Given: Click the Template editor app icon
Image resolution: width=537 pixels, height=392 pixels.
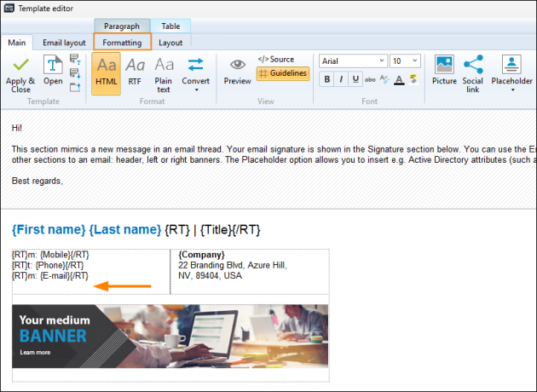Looking at the screenshot, I should 9,9.
